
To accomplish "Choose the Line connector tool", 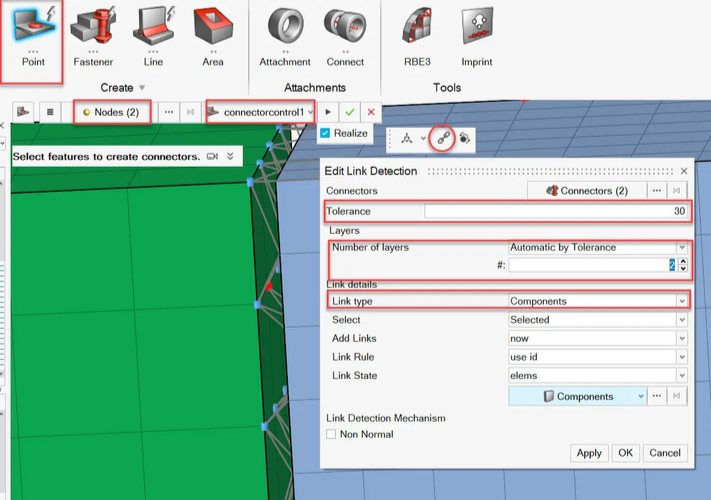I will pos(153,28).
